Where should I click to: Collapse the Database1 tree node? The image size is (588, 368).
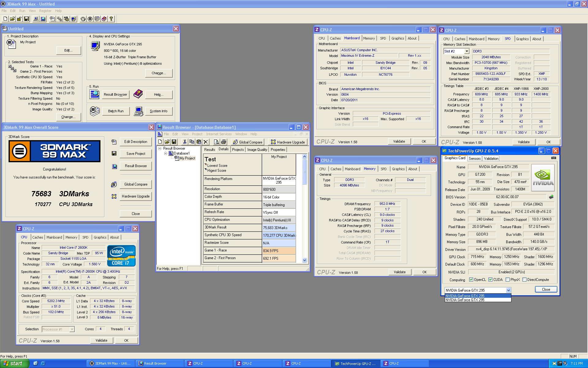point(165,153)
